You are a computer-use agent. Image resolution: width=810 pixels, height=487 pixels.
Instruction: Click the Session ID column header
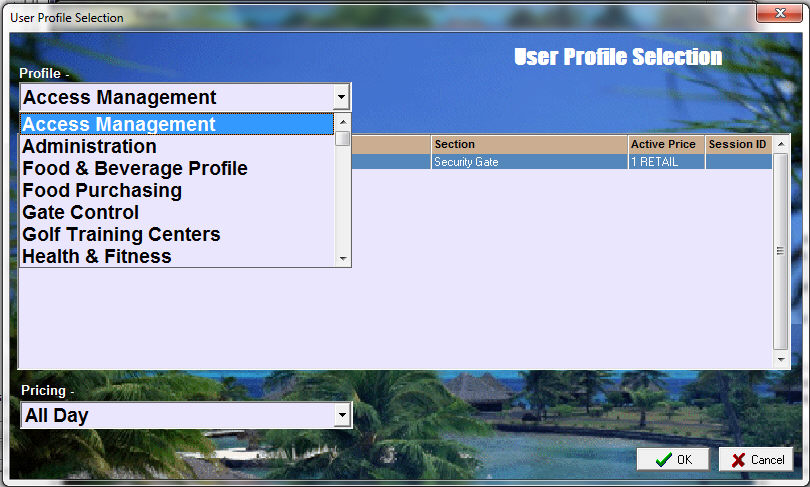pos(738,145)
